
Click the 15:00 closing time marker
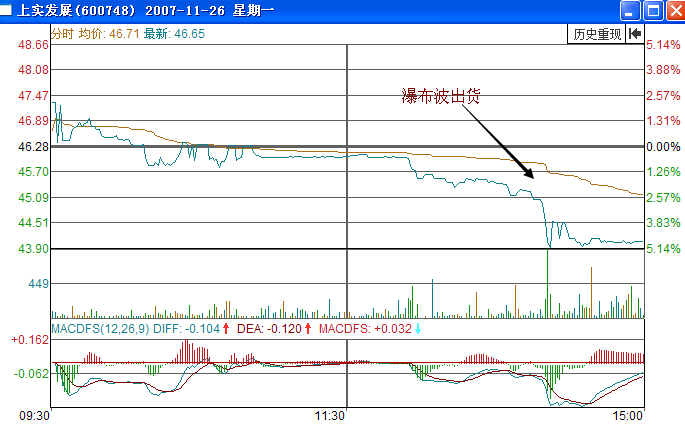tap(629, 414)
